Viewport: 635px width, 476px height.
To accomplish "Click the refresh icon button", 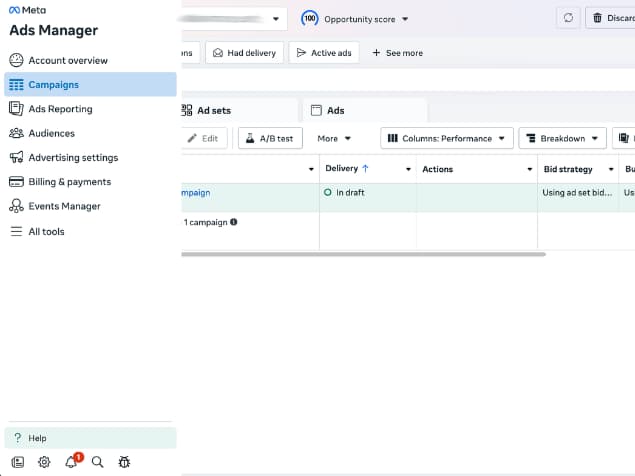I will (569, 18).
